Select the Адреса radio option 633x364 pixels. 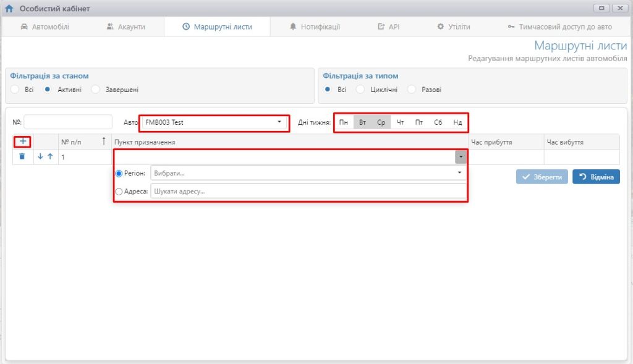[x=119, y=192]
